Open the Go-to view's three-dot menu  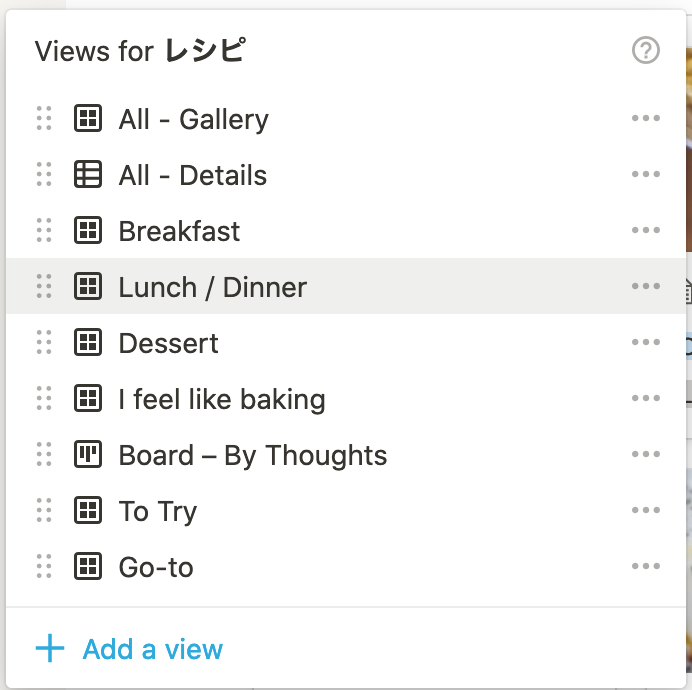click(645, 566)
